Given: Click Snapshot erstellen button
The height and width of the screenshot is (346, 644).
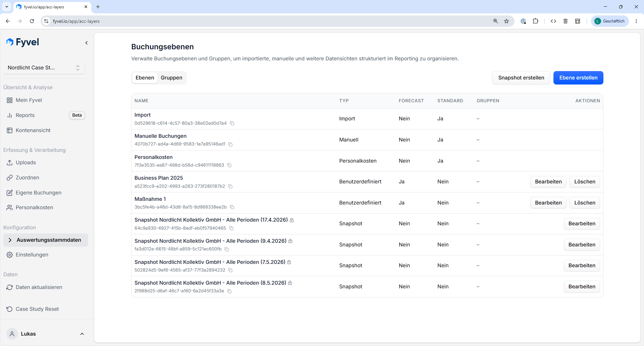Looking at the screenshot, I should 521,78.
